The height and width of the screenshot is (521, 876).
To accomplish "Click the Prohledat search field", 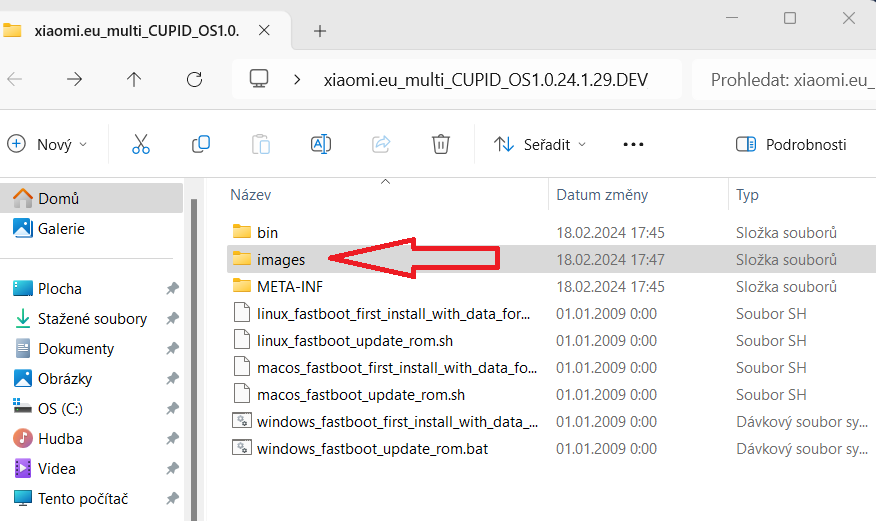I will tap(784, 80).
